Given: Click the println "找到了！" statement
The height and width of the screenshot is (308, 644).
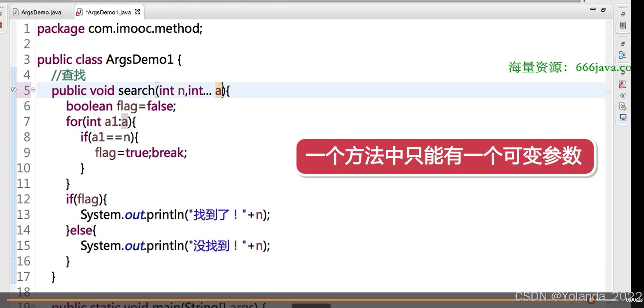Looking at the screenshot, I should [175, 215].
